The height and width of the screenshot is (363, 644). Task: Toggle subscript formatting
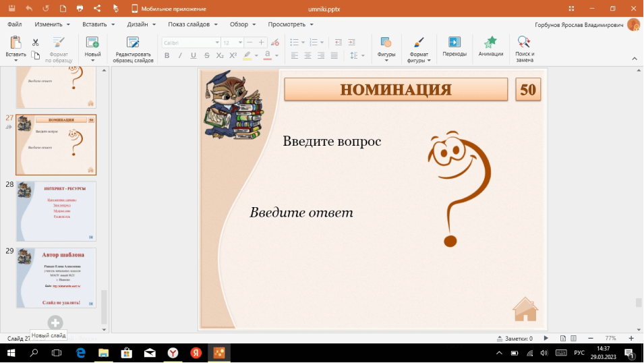(220, 55)
